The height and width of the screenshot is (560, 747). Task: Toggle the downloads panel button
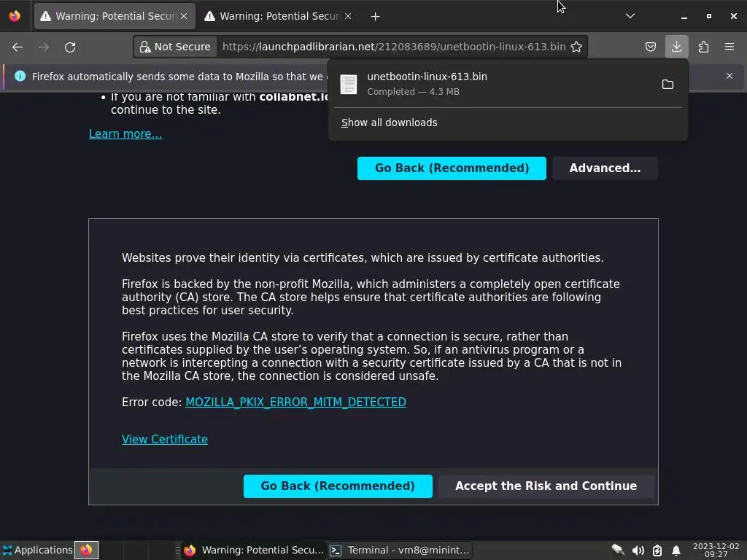pyautogui.click(x=676, y=47)
